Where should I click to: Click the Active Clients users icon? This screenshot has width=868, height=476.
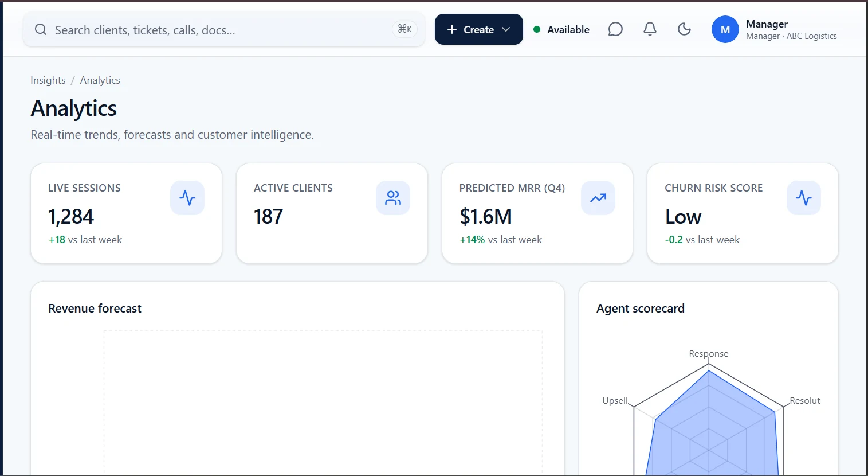click(393, 198)
